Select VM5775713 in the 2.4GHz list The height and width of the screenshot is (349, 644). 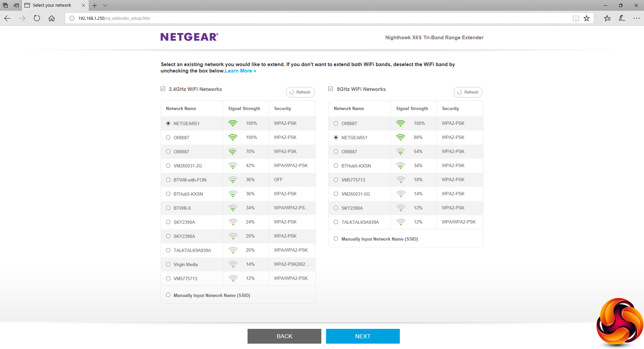pos(168,279)
